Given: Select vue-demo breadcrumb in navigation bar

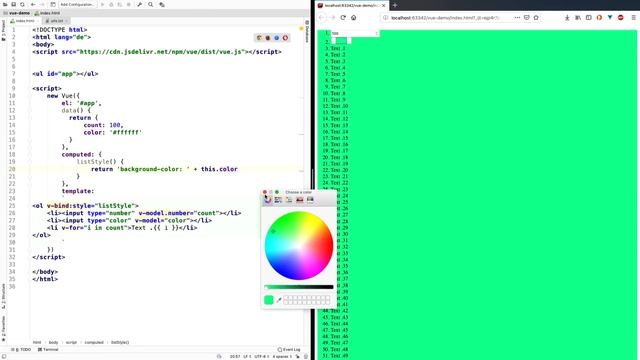Looking at the screenshot, I should click(x=17, y=13).
